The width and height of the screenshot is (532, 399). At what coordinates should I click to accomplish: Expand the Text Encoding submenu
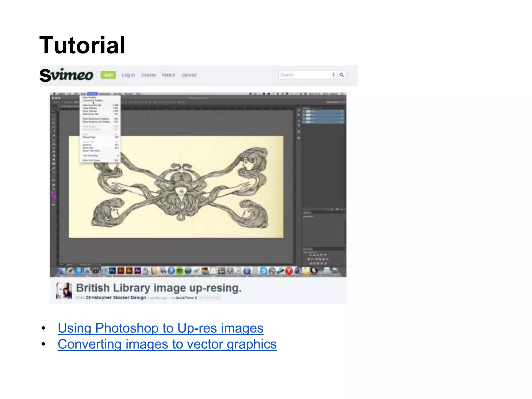click(100, 155)
